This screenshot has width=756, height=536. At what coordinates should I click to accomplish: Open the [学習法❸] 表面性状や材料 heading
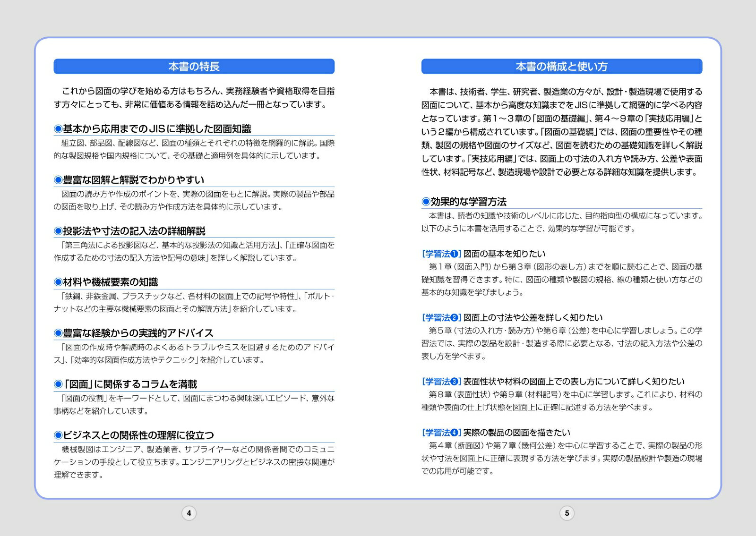[553, 382]
